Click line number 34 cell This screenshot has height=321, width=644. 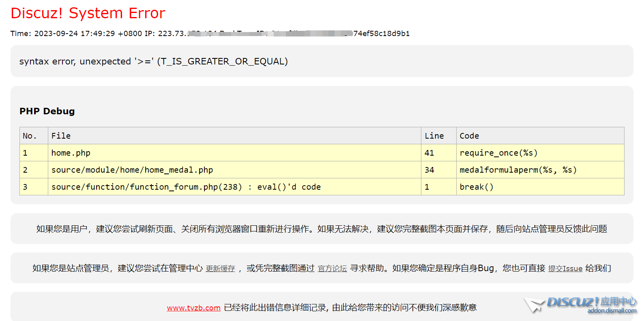[439, 170]
